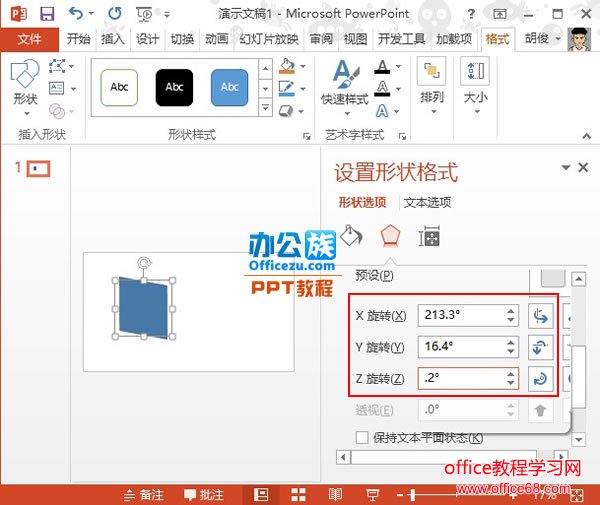Toggle Keep text flat checkbox
The image size is (600, 505).
[x=362, y=437]
